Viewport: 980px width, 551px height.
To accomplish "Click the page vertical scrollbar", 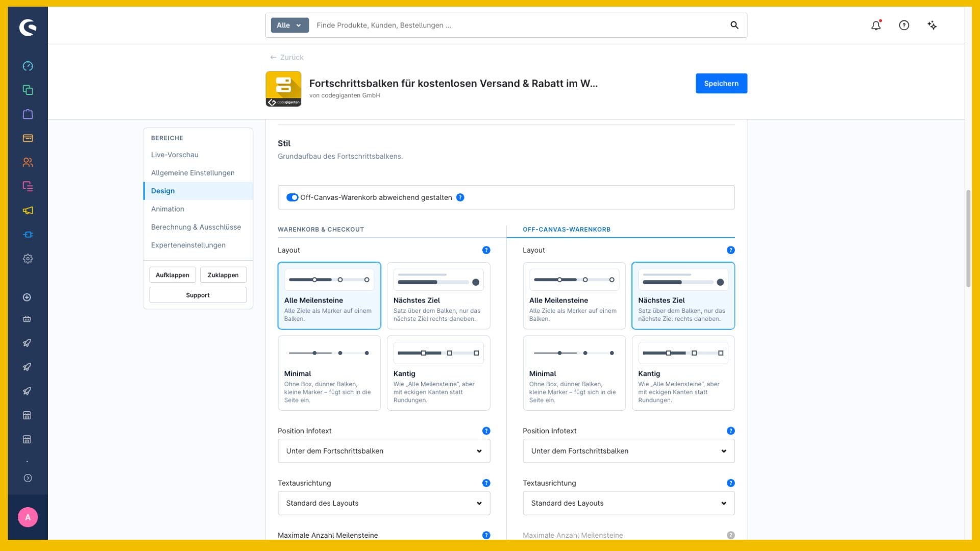I will click(x=968, y=239).
